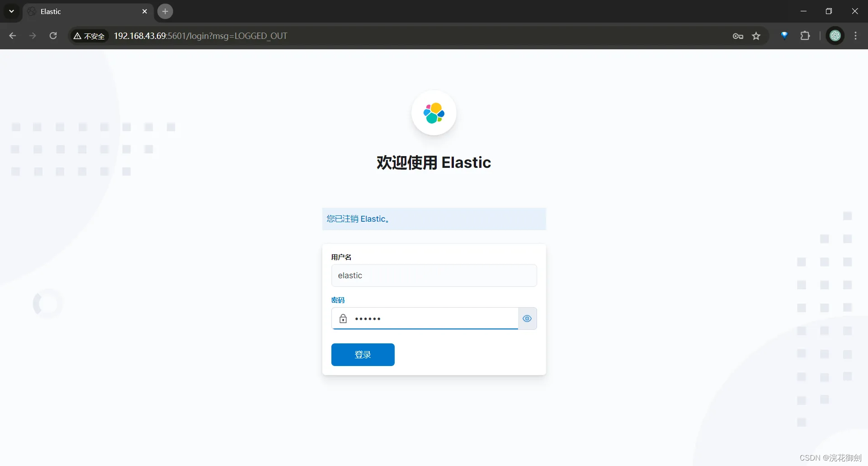Open the 不安全 site security warning
Image resolution: width=868 pixels, height=466 pixels.
coord(90,36)
